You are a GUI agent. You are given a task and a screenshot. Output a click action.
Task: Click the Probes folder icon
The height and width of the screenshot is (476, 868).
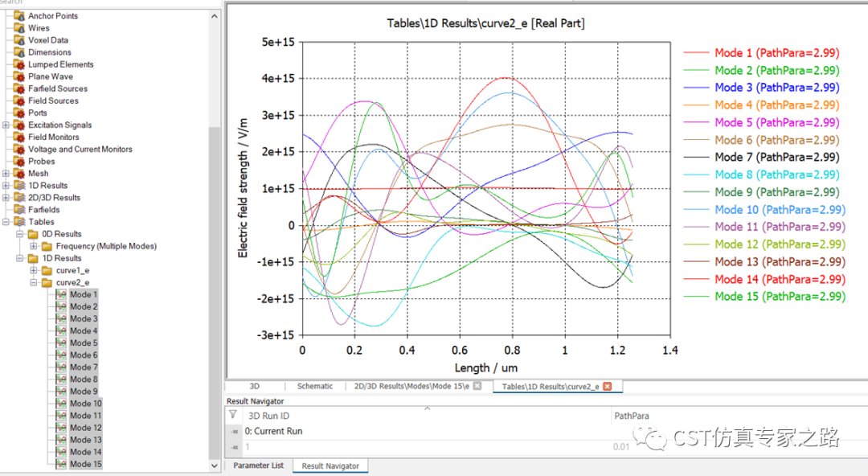coord(19,162)
